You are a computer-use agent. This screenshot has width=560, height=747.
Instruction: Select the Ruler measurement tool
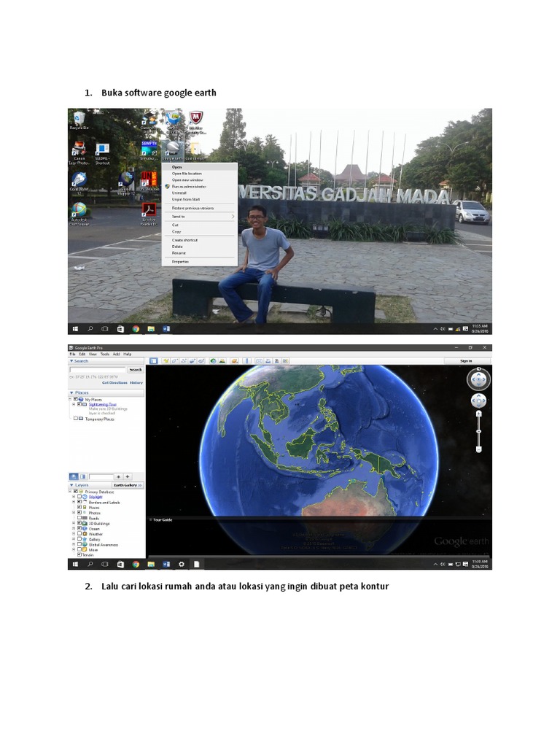point(247,361)
